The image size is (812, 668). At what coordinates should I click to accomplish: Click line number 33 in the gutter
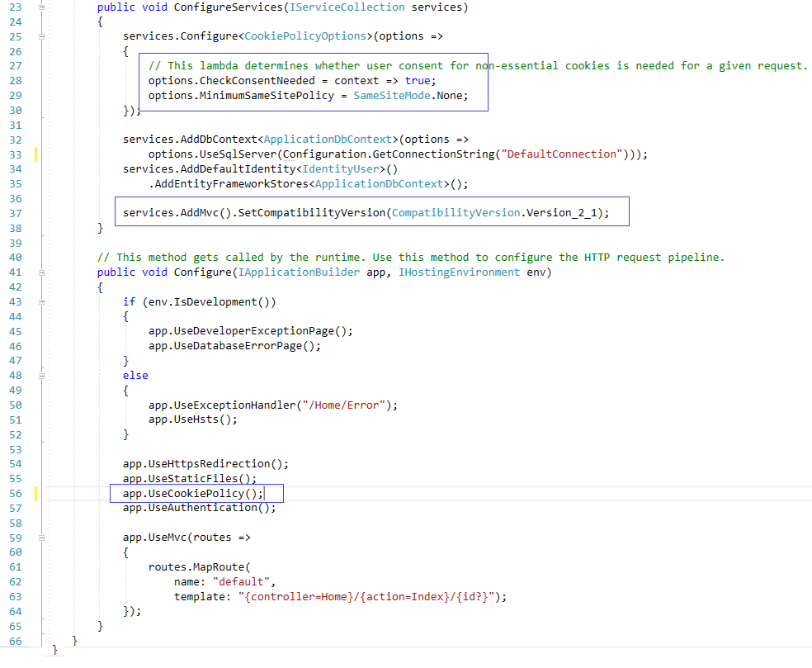(16, 155)
